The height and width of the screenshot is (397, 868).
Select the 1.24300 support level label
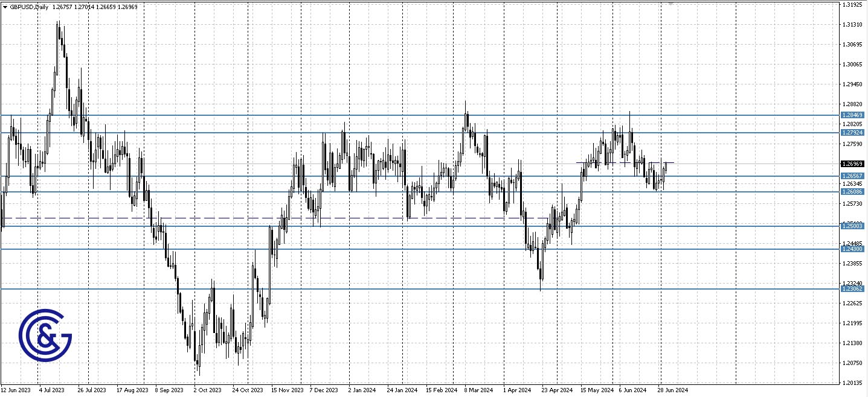pos(854,250)
